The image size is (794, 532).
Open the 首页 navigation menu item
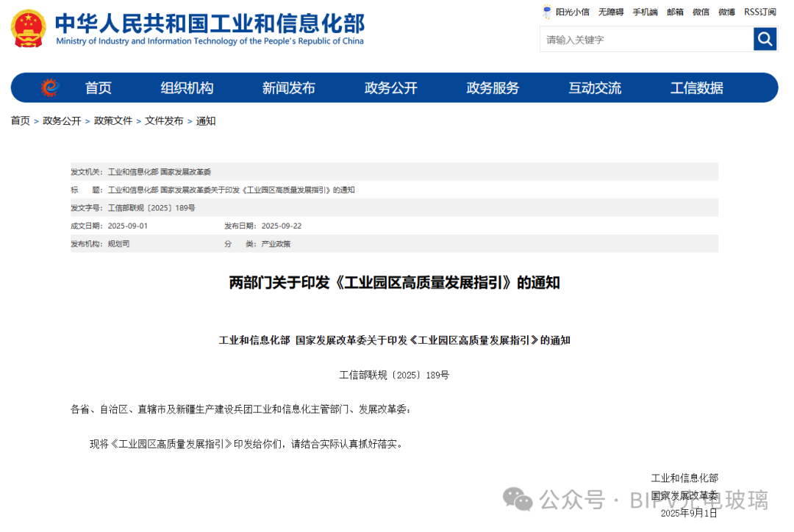(x=98, y=88)
